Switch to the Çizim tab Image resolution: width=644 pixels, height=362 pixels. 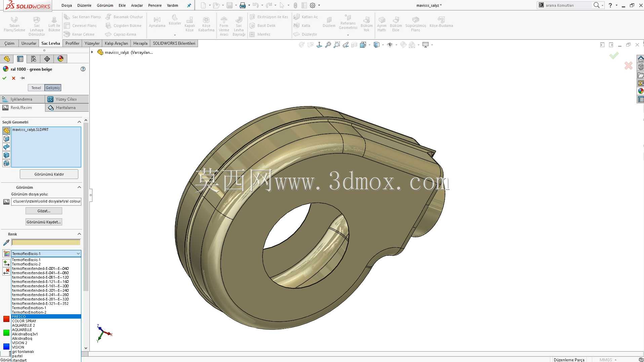[9, 43]
